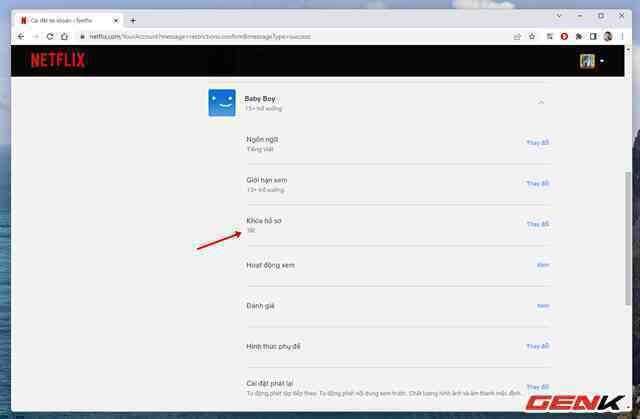Click the extension icon left of red one
Image resolution: width=640 pixels, height=419 pixels.
point(549,36)
